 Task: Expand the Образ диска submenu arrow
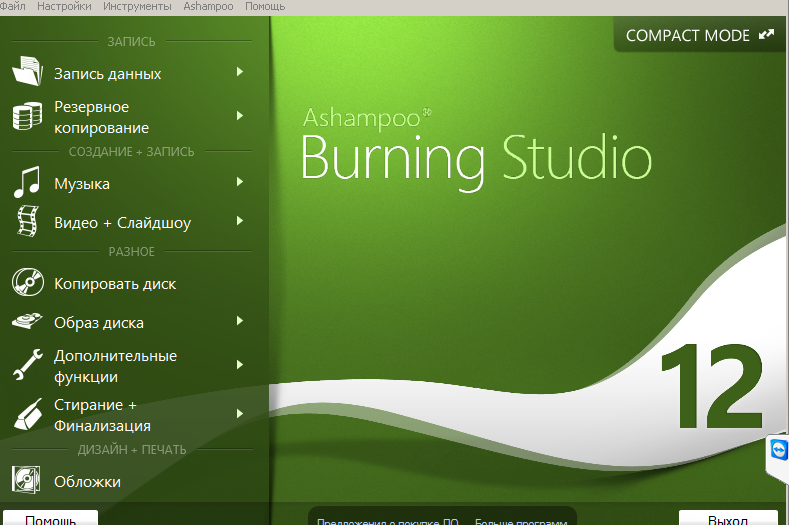click(x=240, y=321)
